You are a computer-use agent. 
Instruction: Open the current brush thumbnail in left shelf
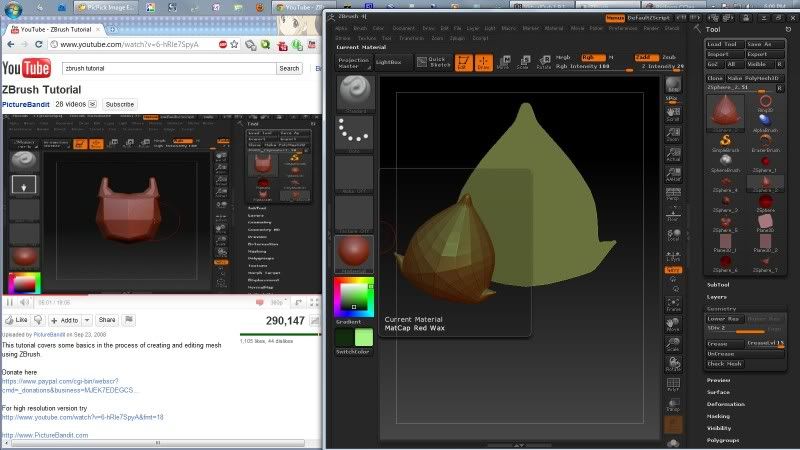click(355, 94)
